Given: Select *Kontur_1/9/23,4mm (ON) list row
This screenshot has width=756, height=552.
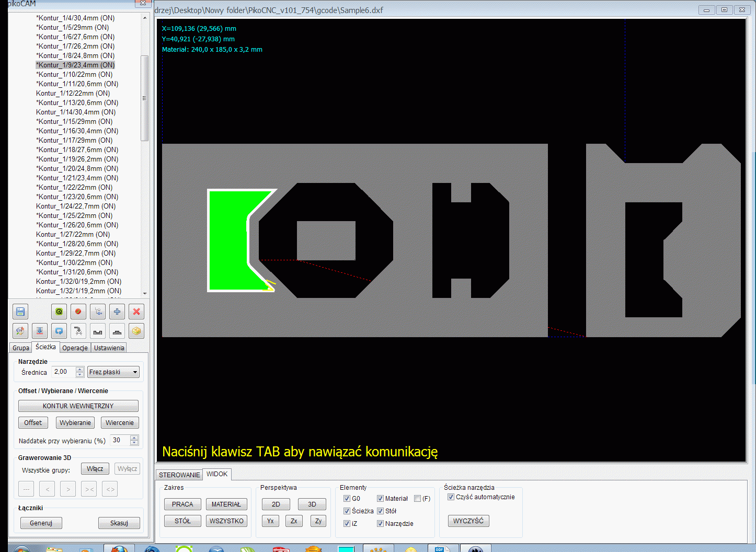Looking at the screenshot, I should (x=75, y=65).
